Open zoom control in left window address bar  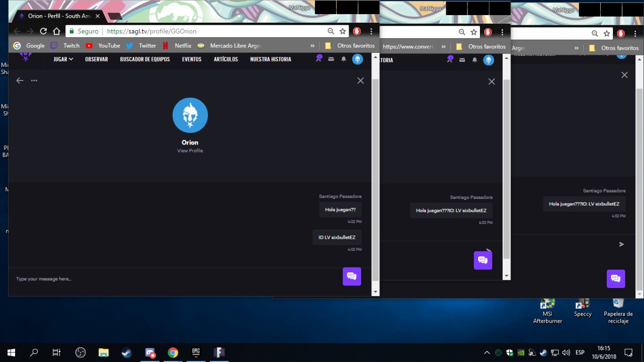[x=331, y=31]
